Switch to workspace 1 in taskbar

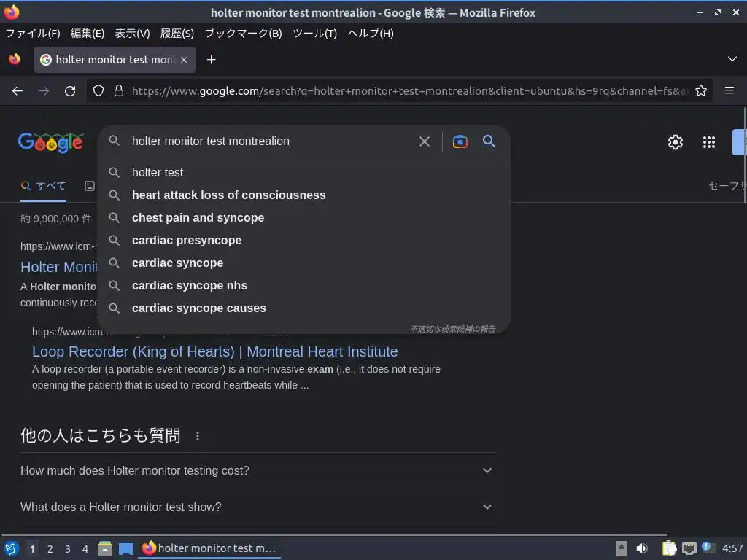point(32,549)
